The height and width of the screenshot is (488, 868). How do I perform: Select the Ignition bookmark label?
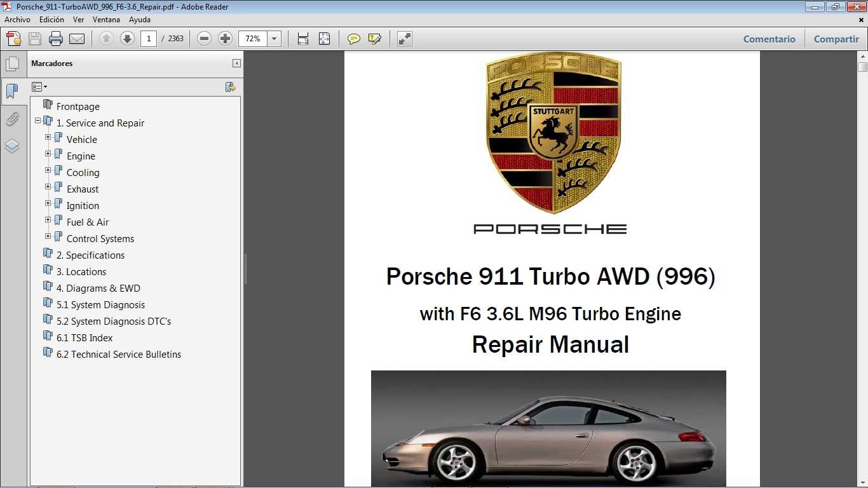(x=83, y=206)
